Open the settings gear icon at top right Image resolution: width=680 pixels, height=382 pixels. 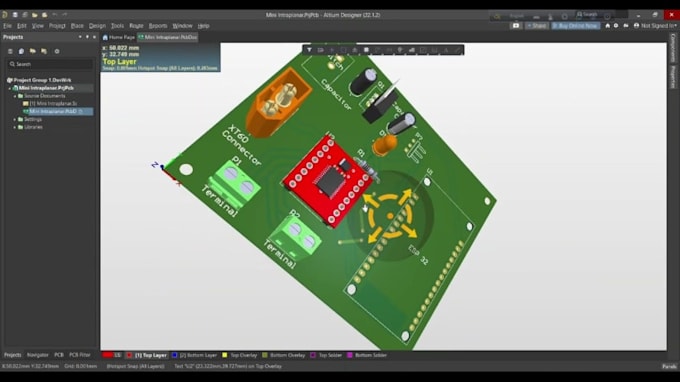tap(616, 26)
